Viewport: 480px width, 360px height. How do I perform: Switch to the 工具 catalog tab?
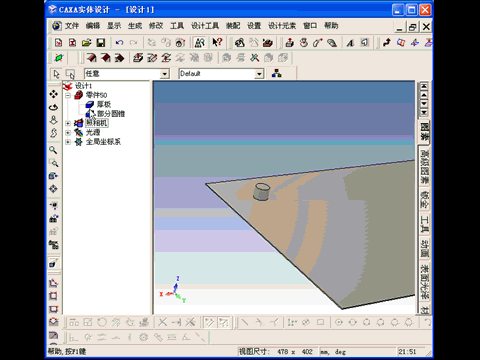click(424, 224)
